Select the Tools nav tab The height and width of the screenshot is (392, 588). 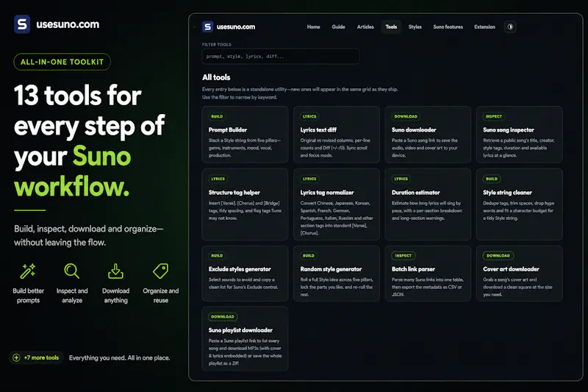(x=391, y=26)
